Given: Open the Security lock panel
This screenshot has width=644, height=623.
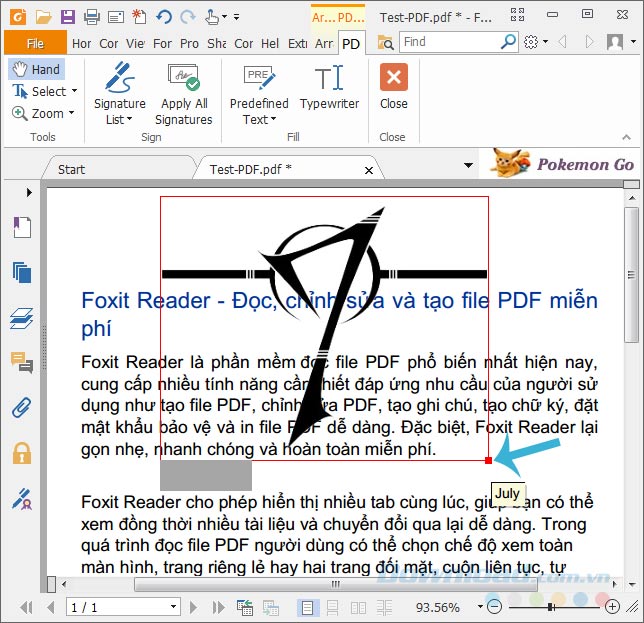Looking at the screenshot, I should tap(22, 453).
